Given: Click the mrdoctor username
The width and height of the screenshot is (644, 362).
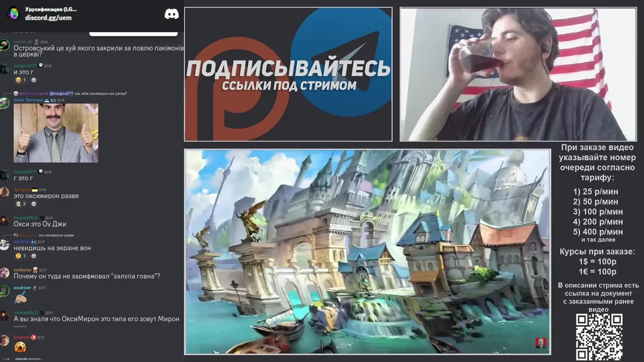Looking at the screenshot, I should (x=23, y=270).
